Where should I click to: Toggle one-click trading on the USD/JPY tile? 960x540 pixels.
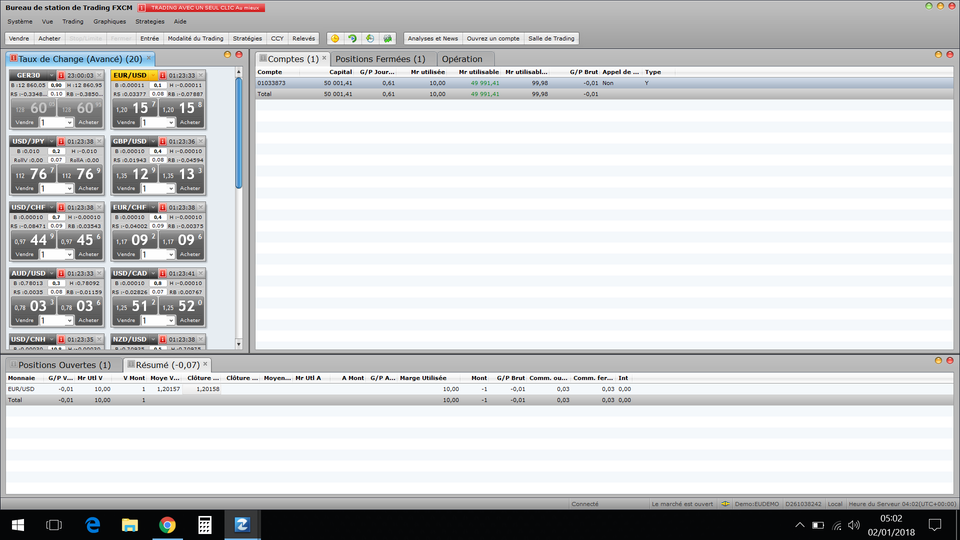pos(61,141)
